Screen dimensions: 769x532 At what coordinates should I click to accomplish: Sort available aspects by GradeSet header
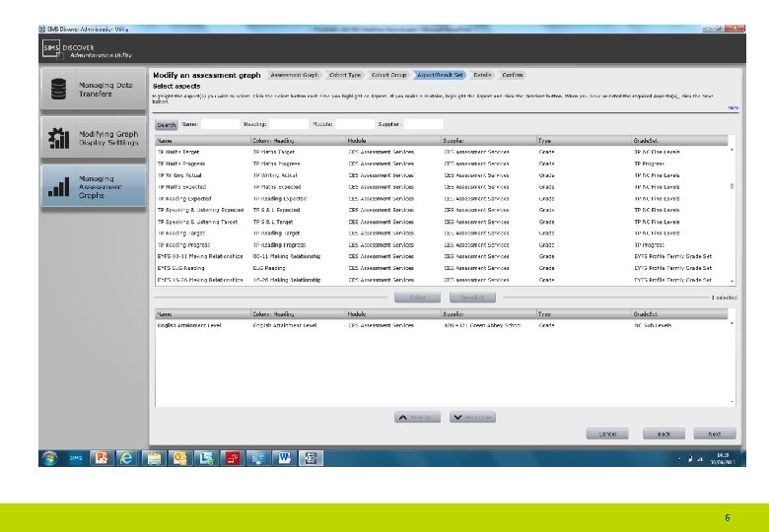click(x=679, y=141)
